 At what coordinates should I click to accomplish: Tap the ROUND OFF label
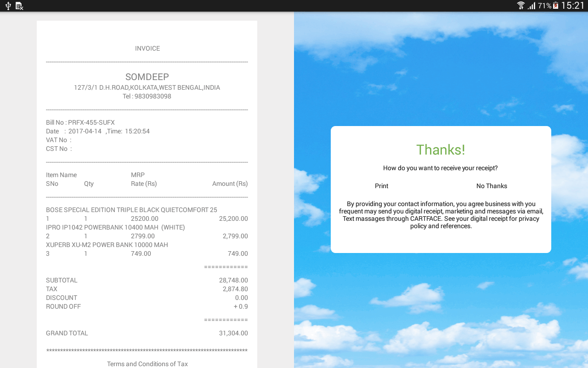coord(63,306)
